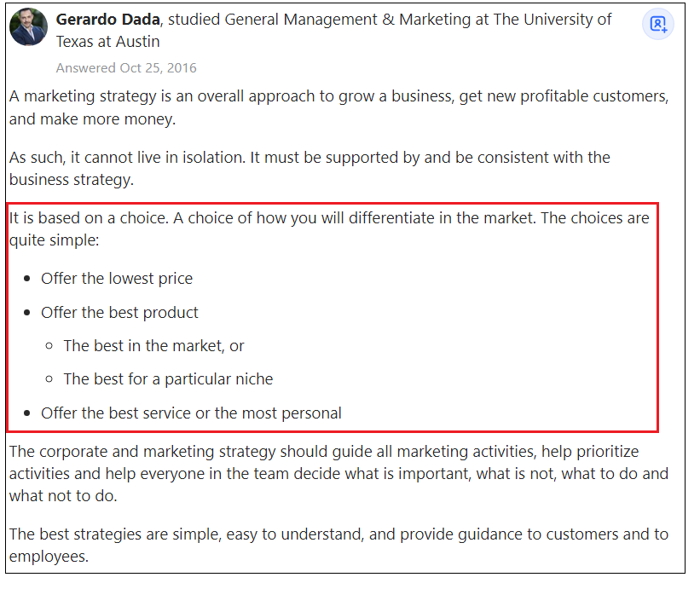Click 'The best in the market, or' sub-item
Viewport: 700px width, 589px height.
tap(153, 346)
